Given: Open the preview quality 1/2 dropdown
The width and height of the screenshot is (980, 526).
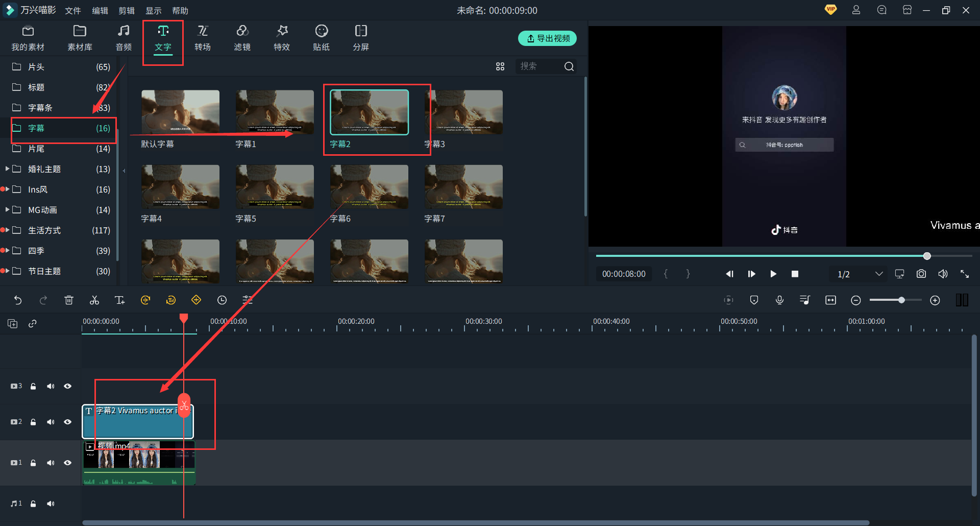Looking at the screenshot, I should click(878, 274).
